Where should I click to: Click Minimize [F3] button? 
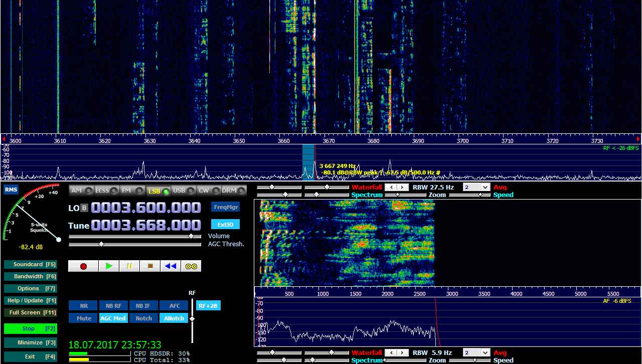[x=30, y=343]
